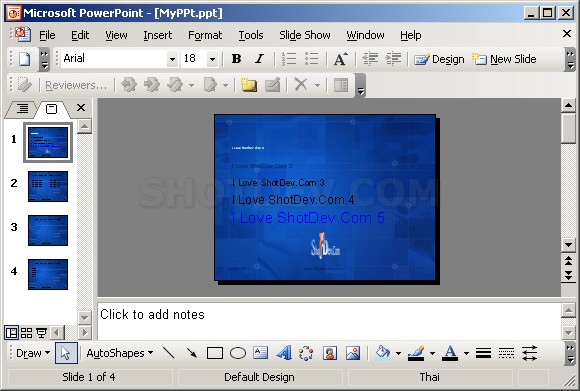
Task: Open the Slide Show menu
Action: pyautogui.click(x=305, y=35)
